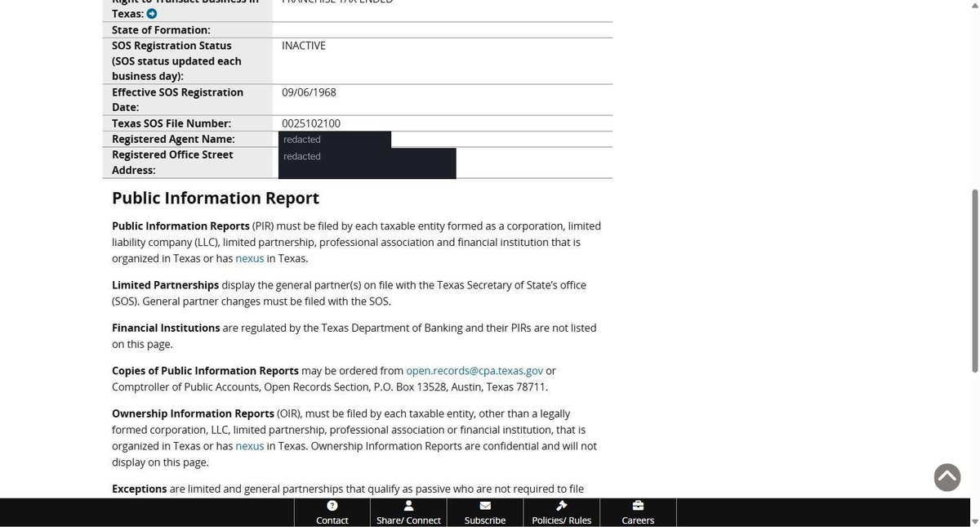The height and width of the screenshot is (527, 980).
Task: Click the blue arrow icon next to Texas
Action: coord(152,14)
